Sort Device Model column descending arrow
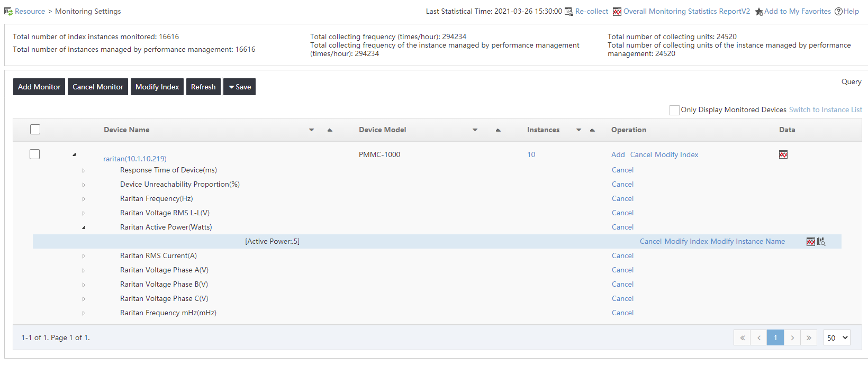The height and width of the screenshot is (384, 868). tap(475, 130)
